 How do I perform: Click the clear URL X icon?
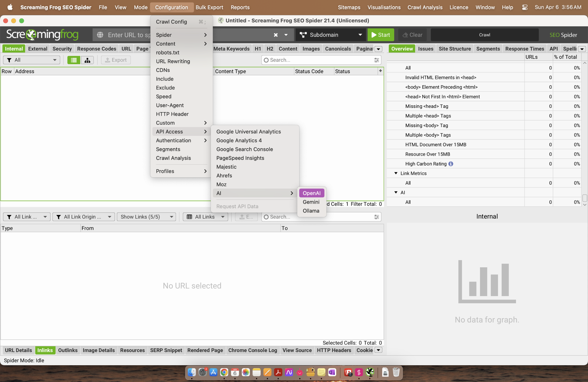[x=276, y=35]
